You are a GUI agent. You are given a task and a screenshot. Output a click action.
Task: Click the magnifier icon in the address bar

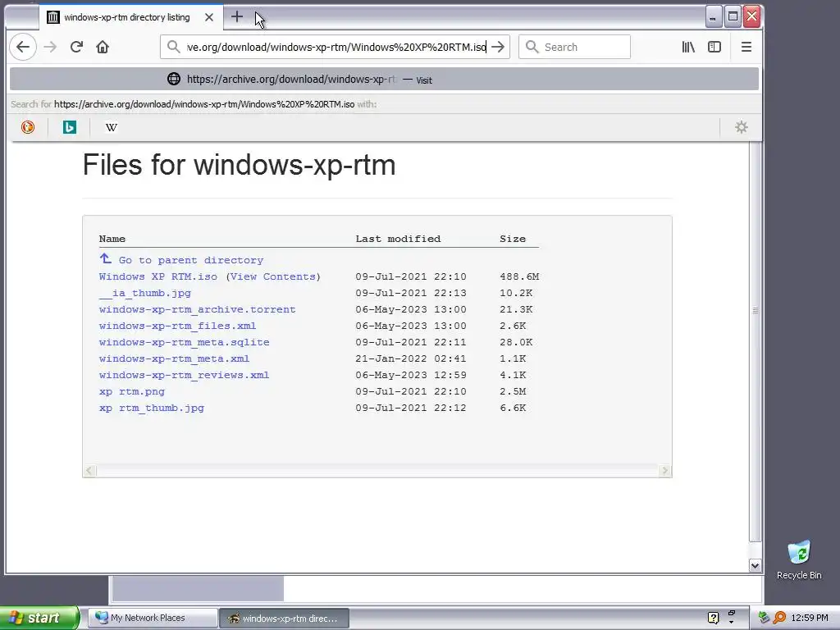[x=174, y=47]
